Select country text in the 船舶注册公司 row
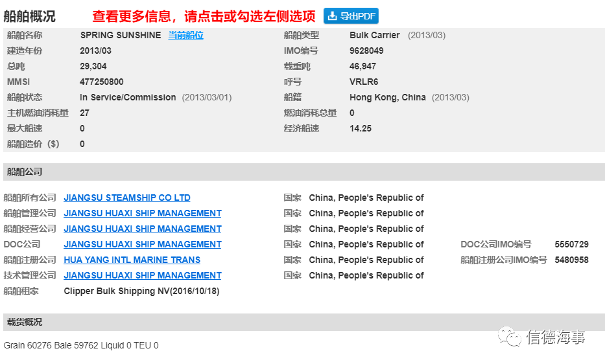The image size is (605, 364). [366, 260]
